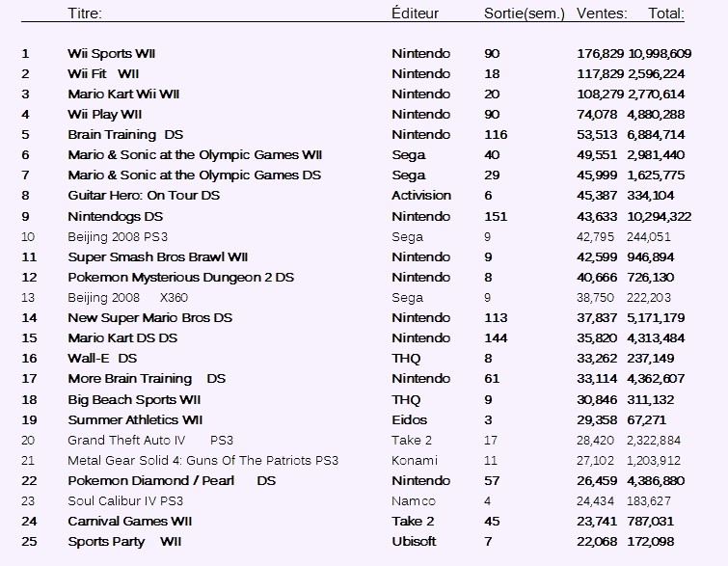Select the Beijing 2008 PS3 title
The image size is (728, 566).
click(118, 237)
